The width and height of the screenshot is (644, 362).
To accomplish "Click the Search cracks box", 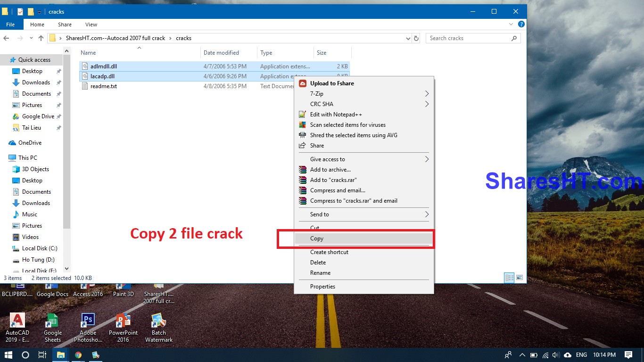I will (x=473, y=38).
